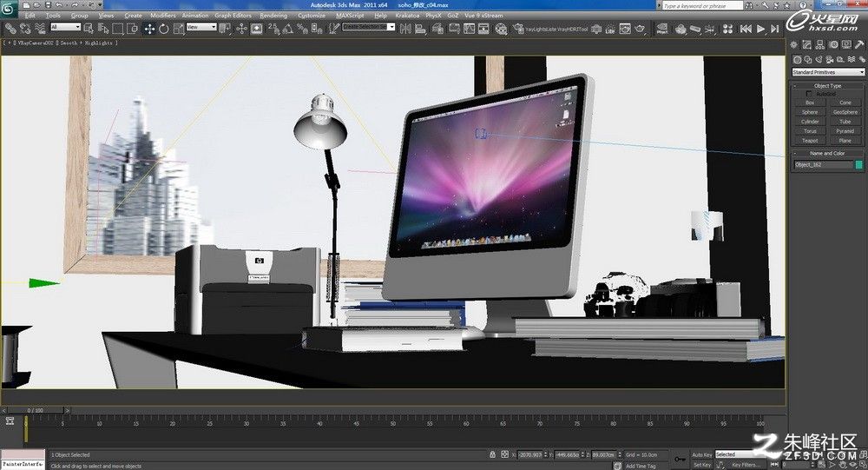Open the selection filter All dropdown
This screenshot has height=470, width=868.
[65, 27]
